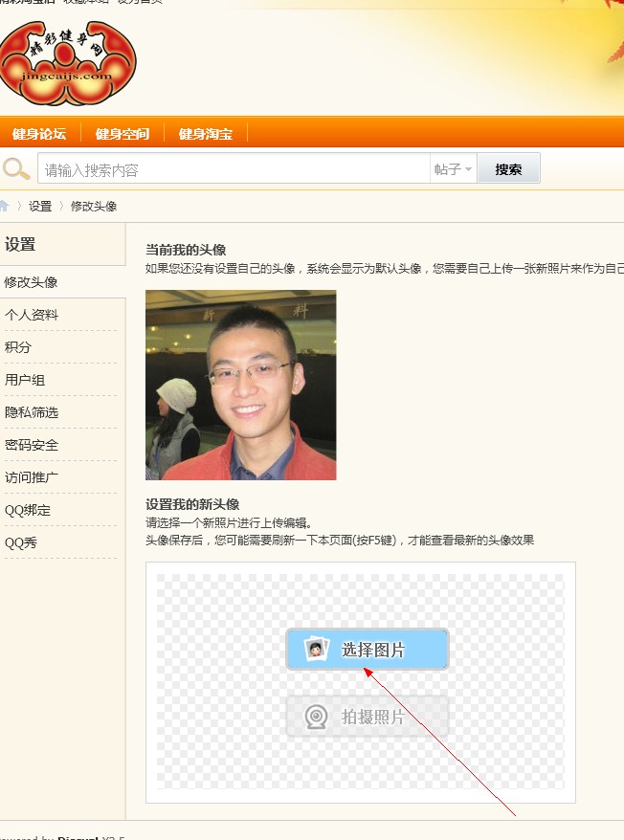Screen dimensions: 624x840
Task: Click the current avatar photo
Action: pyautogui.click(x=241, y=385)
